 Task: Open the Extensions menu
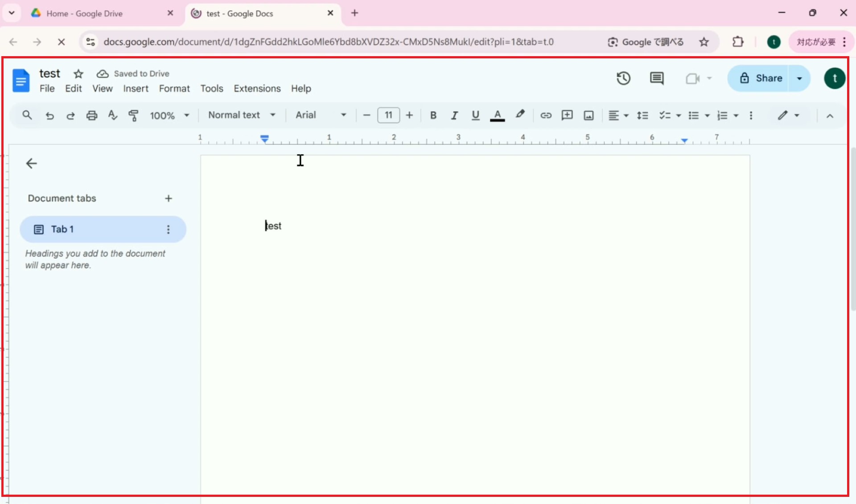[x=257, y=89]
